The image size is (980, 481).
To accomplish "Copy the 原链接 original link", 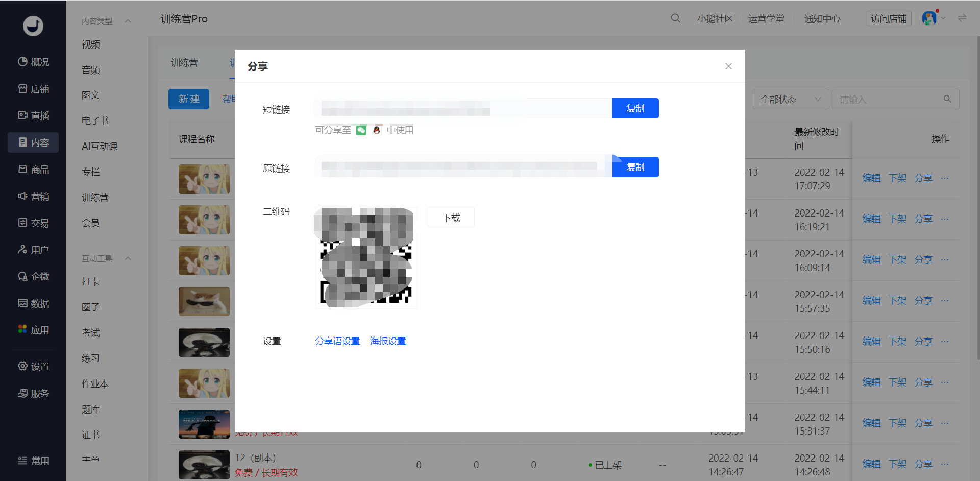I will pyautogui.click(x=635, y=167).
